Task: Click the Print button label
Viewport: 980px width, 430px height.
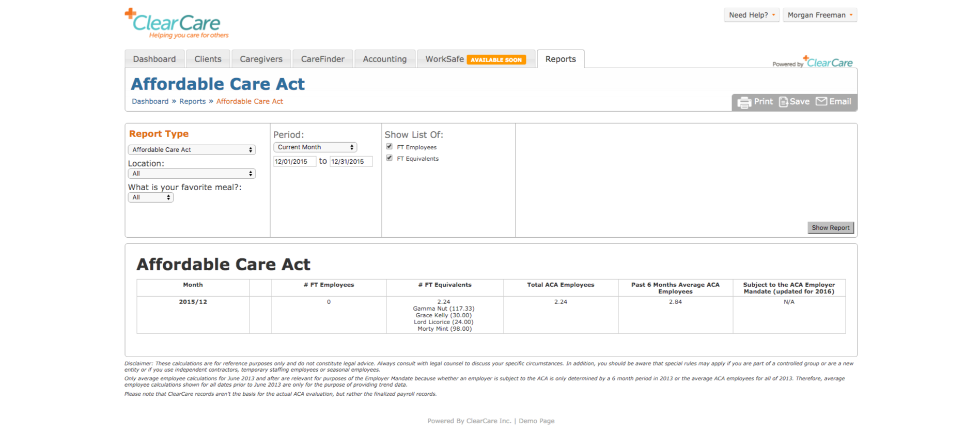Action: click(764, 102)
